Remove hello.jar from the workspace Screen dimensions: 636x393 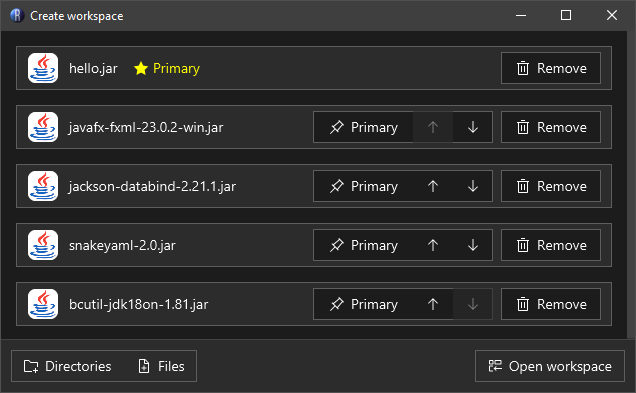point(551,68)
